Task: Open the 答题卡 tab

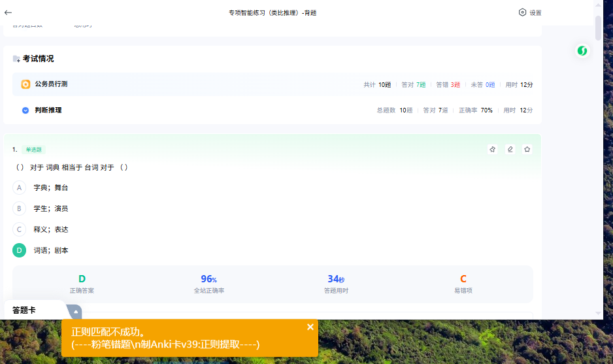Action: (x=24, y=310)
